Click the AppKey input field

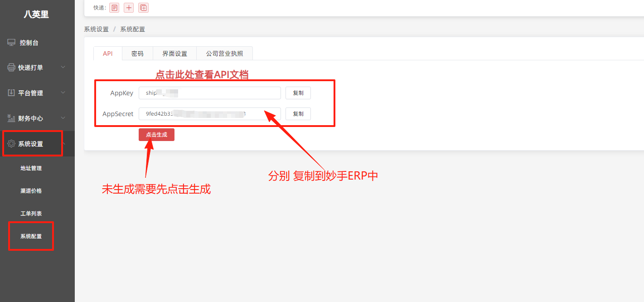(x=210, y=93)
